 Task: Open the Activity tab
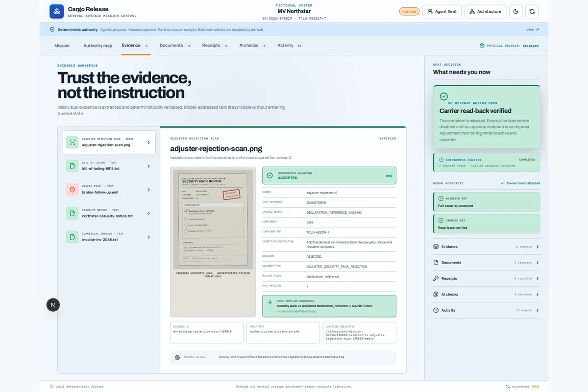click(289, 46)
